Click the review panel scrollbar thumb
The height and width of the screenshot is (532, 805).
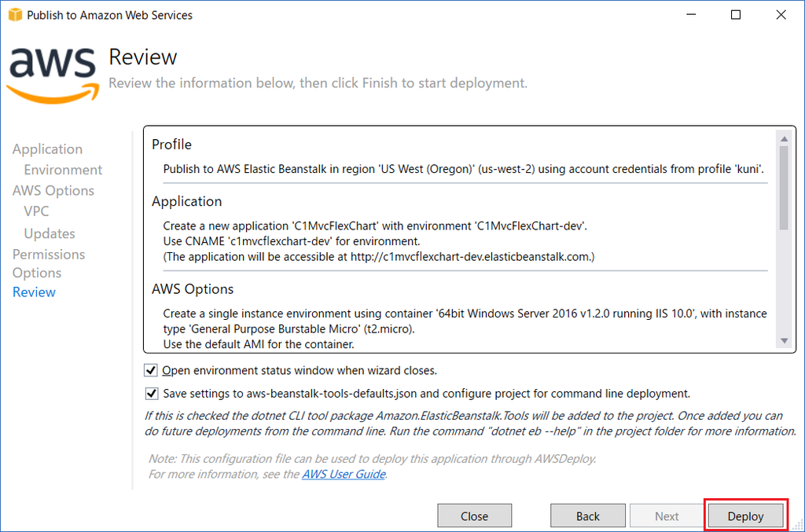pos(784,188)
